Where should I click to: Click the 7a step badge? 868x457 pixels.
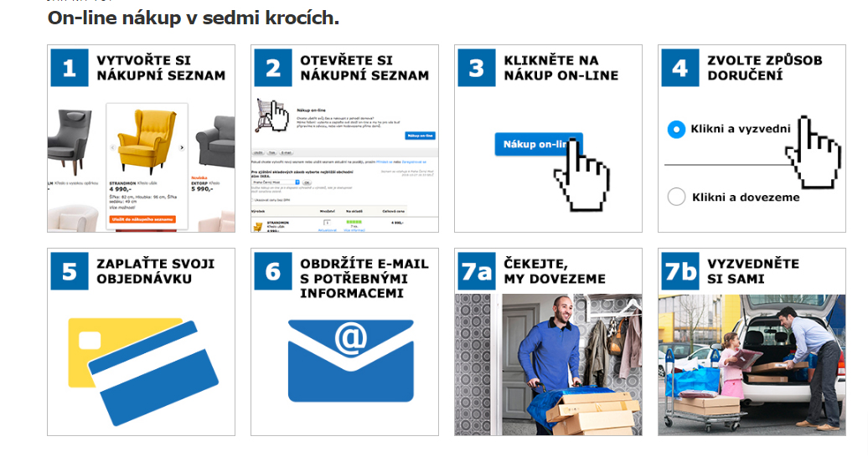[477, 271]
